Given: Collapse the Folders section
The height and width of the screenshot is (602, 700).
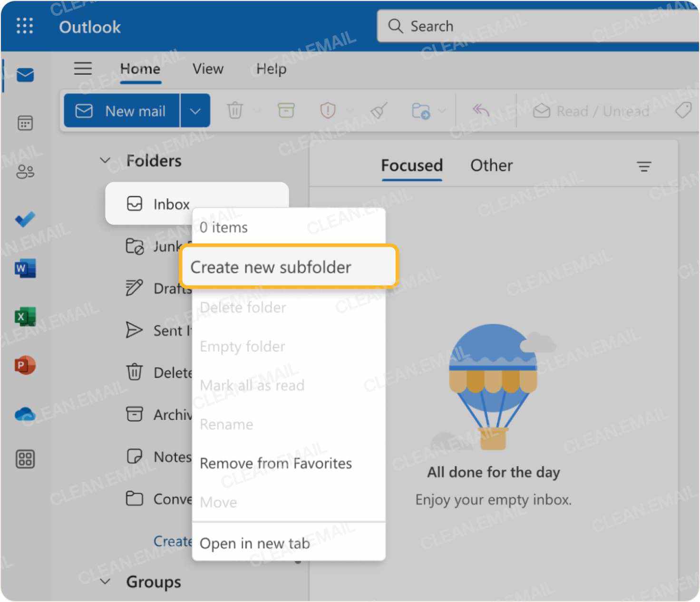Looking at the screenshot, I should click(x=105, y=161).
